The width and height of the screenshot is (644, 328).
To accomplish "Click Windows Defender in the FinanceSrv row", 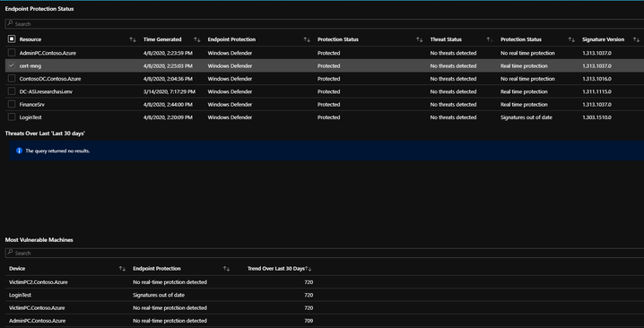I will tap(230, 104).
